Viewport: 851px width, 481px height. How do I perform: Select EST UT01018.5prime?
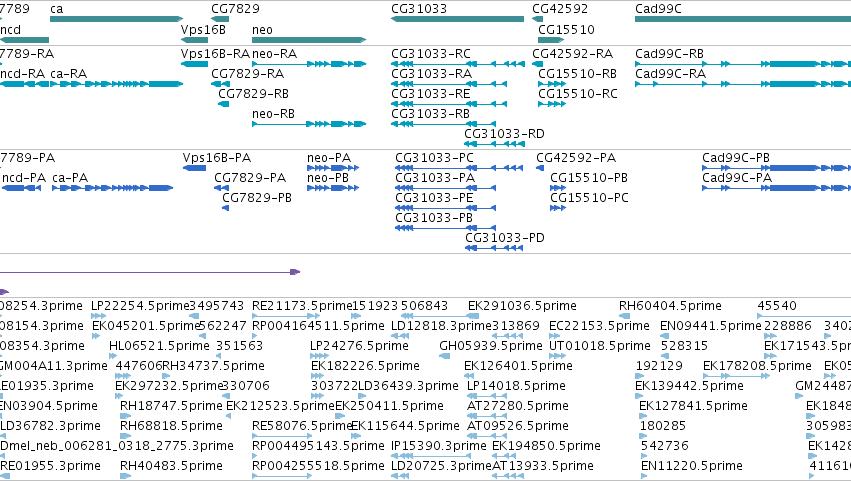[x=557, y=356]
